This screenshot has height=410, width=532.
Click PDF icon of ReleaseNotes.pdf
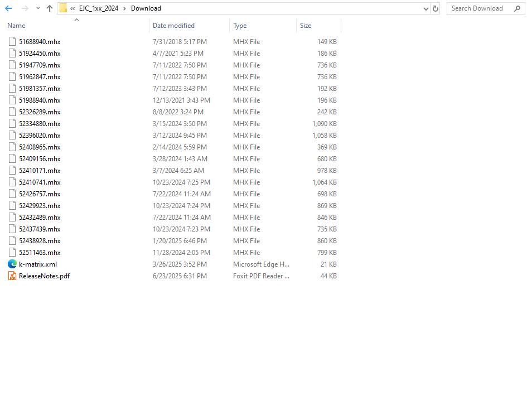coord(12,276)
